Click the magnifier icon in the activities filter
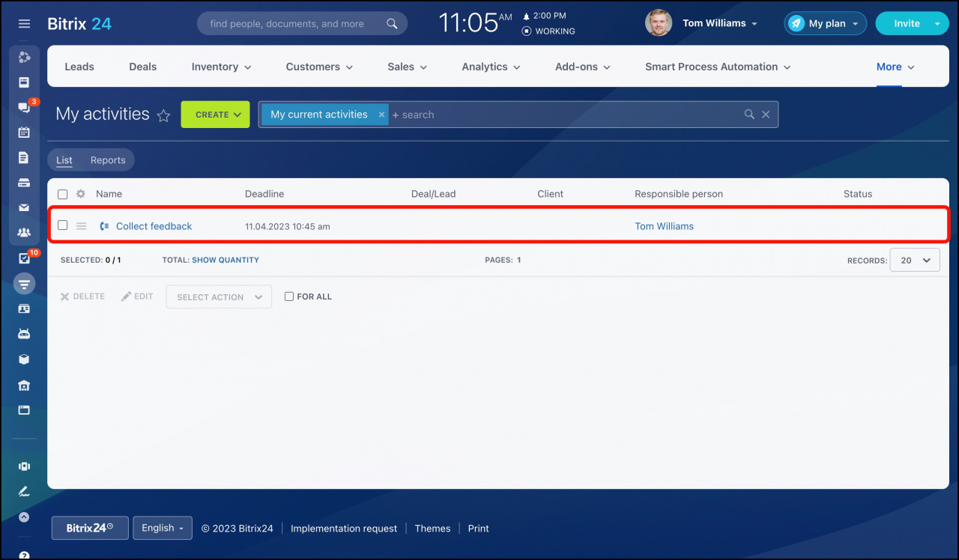 [749, 115]
